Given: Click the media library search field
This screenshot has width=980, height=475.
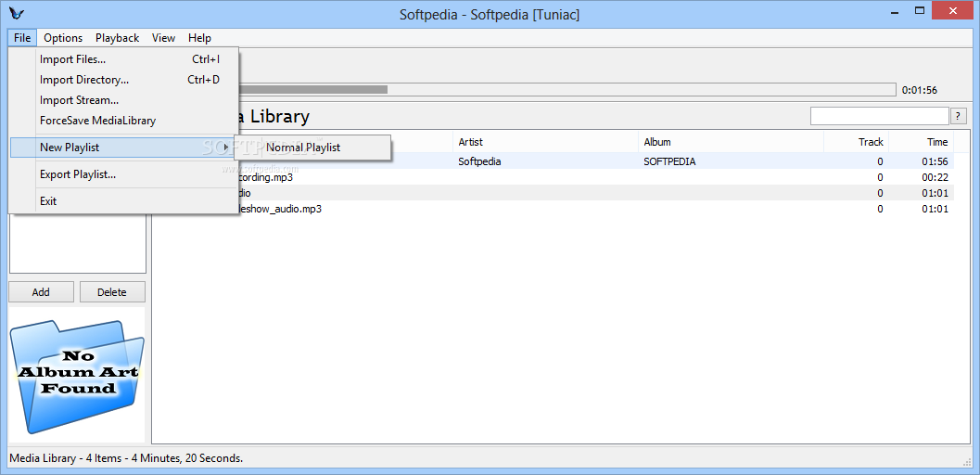Looking at the screenshot, I should 879,116.
